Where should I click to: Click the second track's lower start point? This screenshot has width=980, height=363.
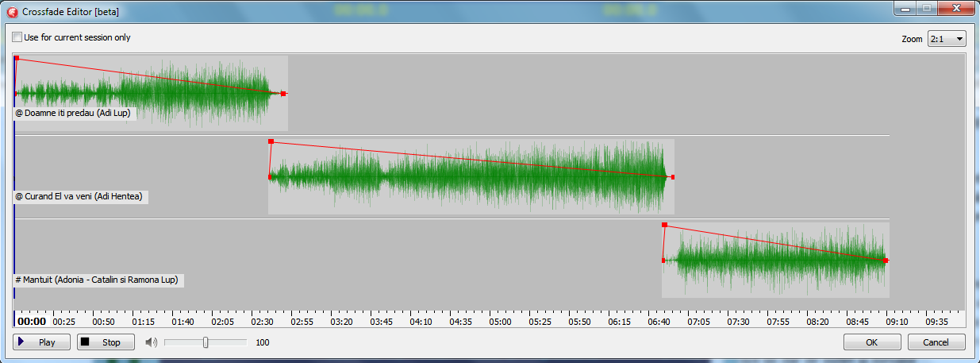[x=270, y=176]
